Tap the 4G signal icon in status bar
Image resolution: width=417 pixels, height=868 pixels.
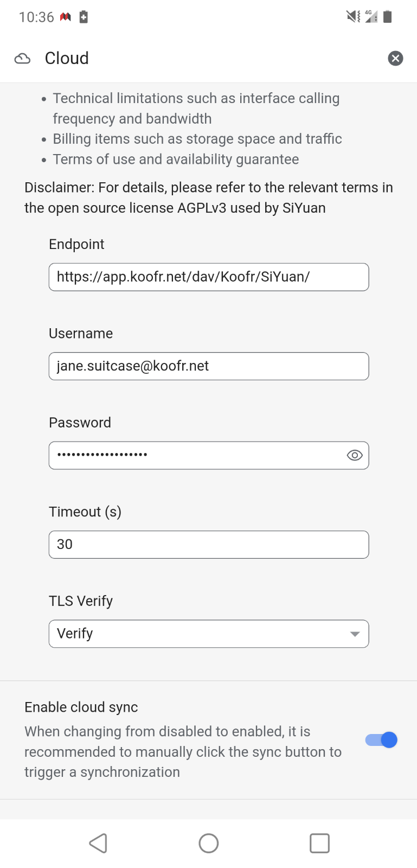coord(371,16)
